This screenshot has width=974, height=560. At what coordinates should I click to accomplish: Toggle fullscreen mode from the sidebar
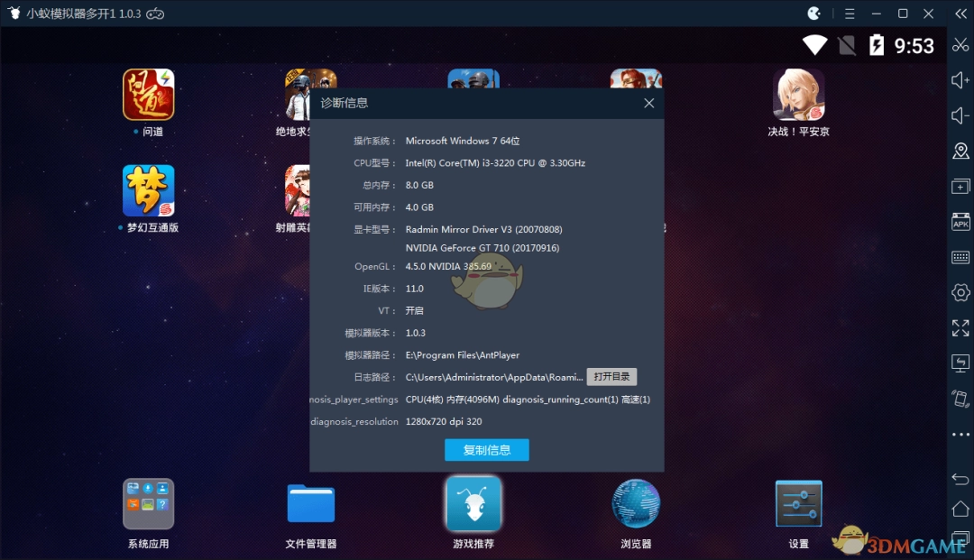click(x=960, y=327)
